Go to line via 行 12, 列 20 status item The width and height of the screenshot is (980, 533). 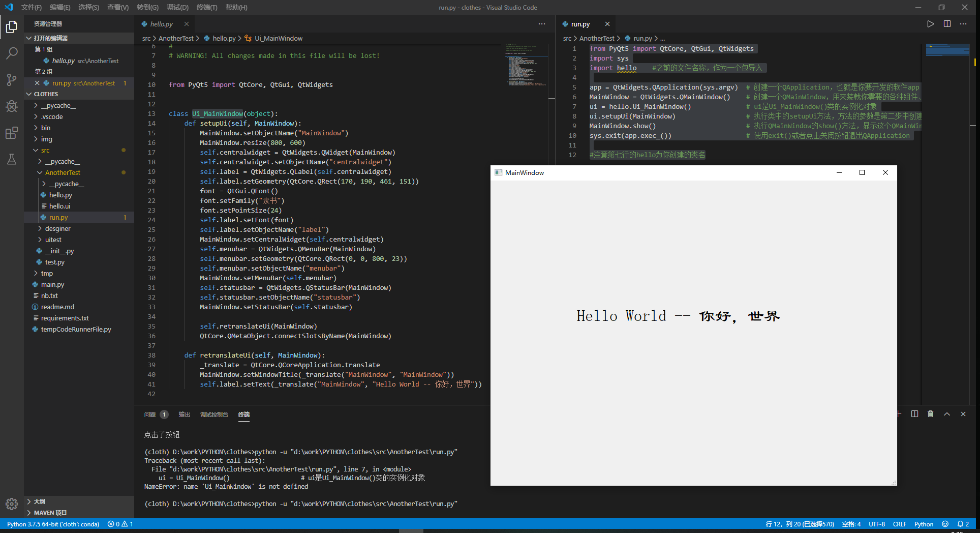[x=800, y=524]
